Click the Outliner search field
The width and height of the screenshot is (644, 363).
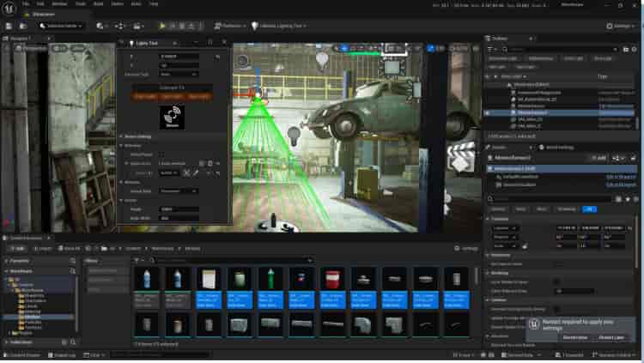click(x=561, y=49)
